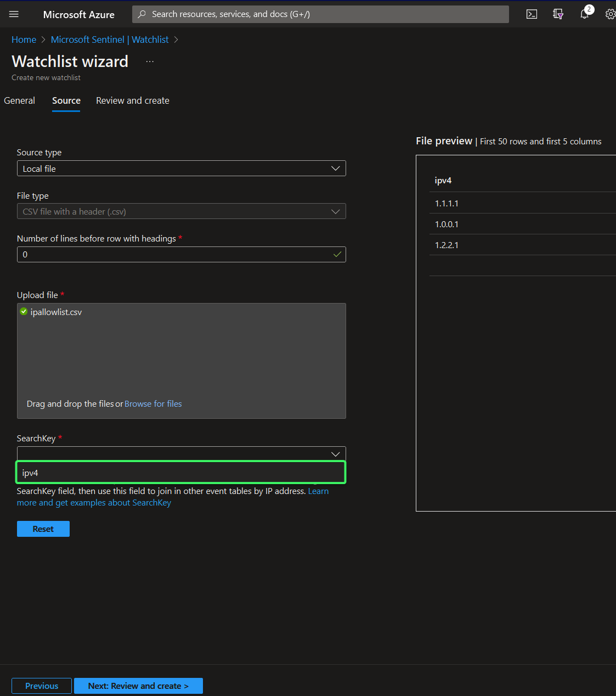Viewport: 616px width, 696px height.
Task: Navigate to Home breadcrumb
Action: tap(24, 40)
